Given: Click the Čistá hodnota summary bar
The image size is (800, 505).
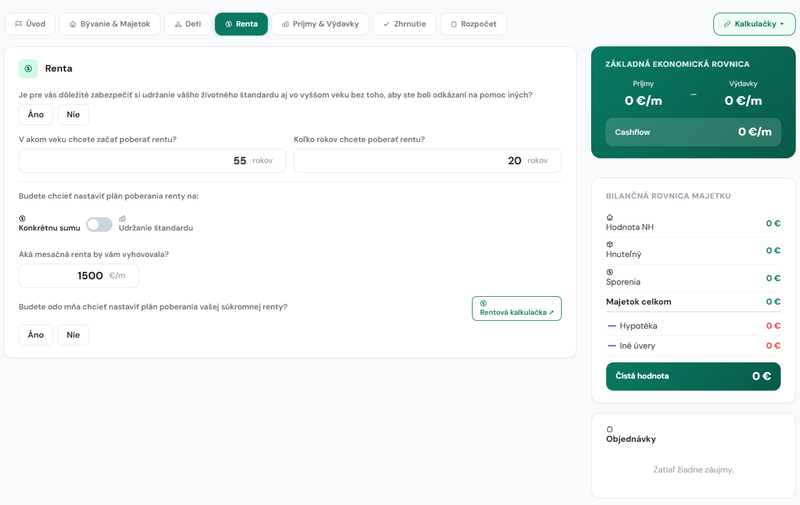Looking at the screenshot, I should pyautogui.click(x=693, y=376).
